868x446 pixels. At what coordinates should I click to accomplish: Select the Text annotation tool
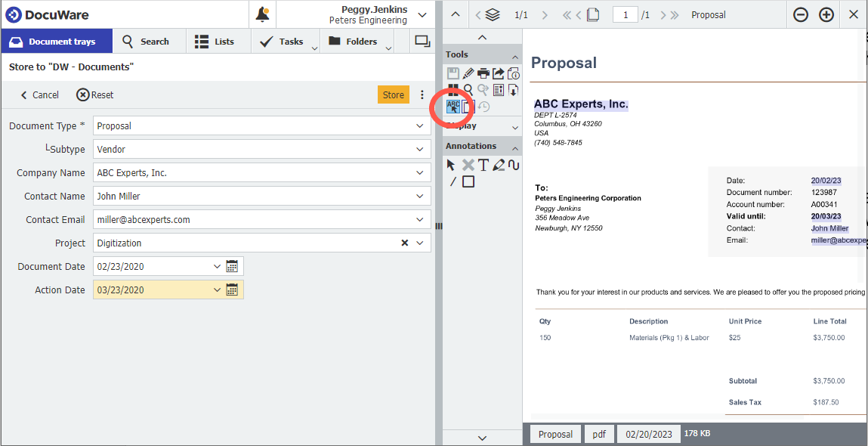click(x=483, y=165)
